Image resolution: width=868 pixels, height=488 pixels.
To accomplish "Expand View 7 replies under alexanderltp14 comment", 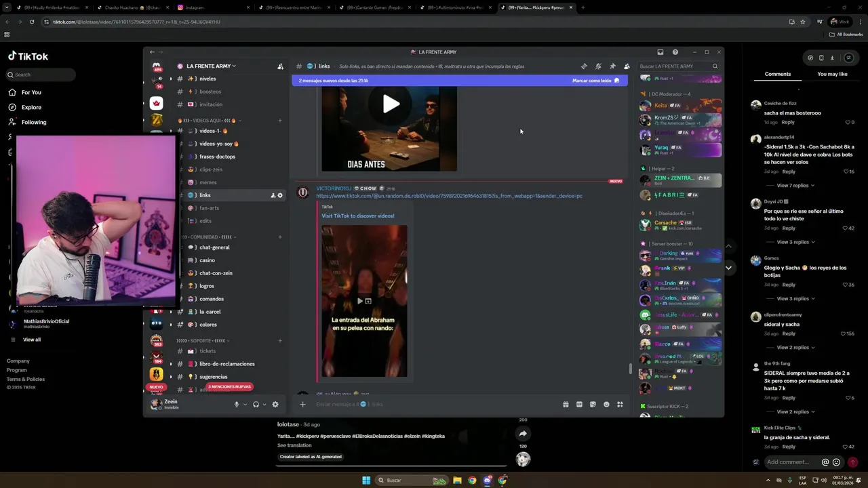I will [x=795, y=186].
